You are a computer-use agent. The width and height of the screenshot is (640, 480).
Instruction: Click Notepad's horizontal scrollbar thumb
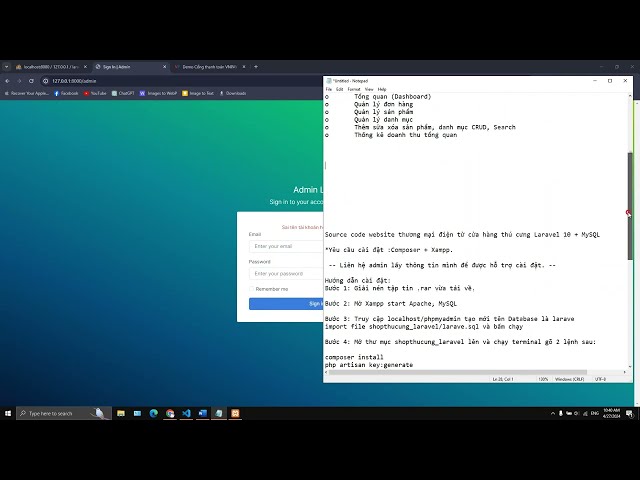tap(458, 372)
